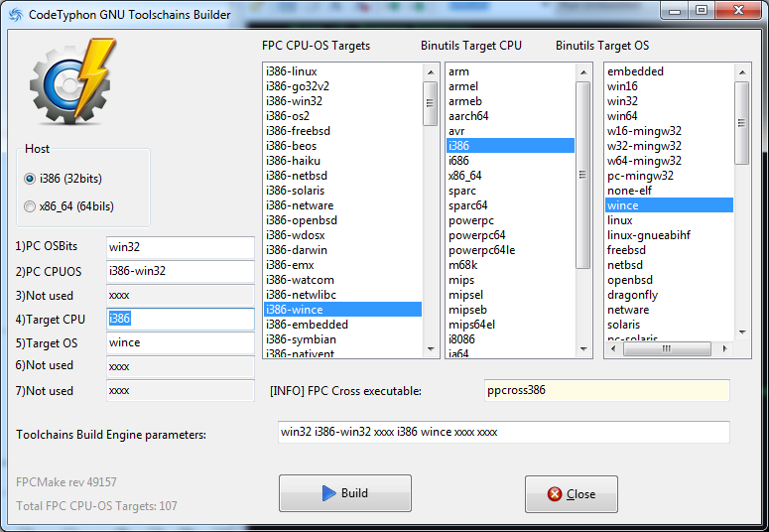Select win64 in Binutils Target OS list
Image resolution: width=769 pixels, height=532 pixels.
pyautogui.click(x=670, y=116)
